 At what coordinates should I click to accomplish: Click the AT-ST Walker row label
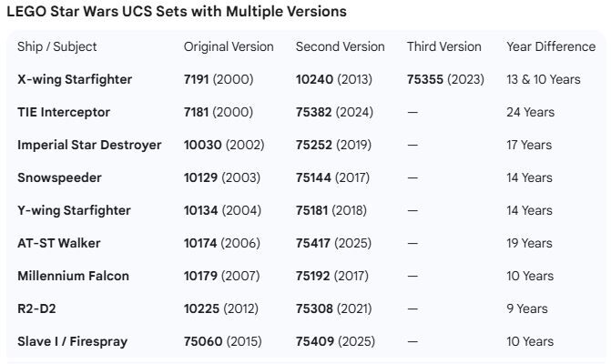[x=59, y=243]
